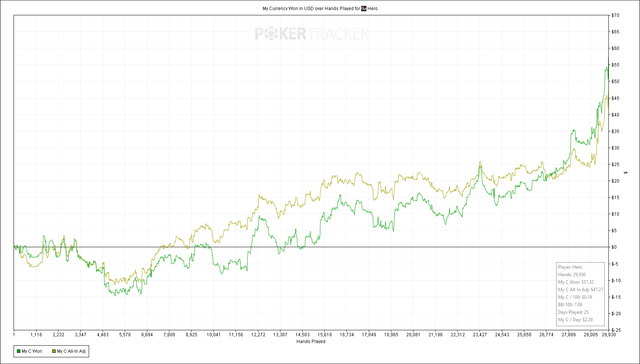Image resolution: width=640 pixels, height=364 pixels.
Task: Click the 'Hands Played' x-axis title
Action: [x=311, y=341]
